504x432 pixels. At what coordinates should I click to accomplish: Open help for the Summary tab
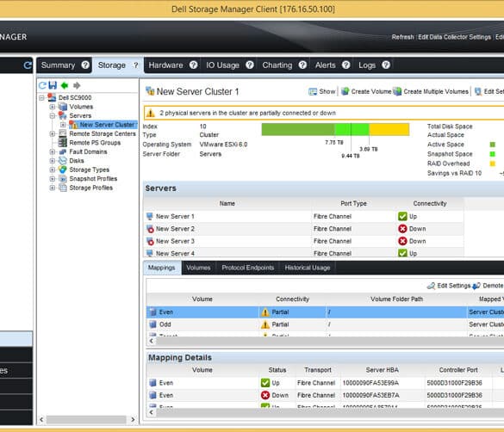[85, 65]
